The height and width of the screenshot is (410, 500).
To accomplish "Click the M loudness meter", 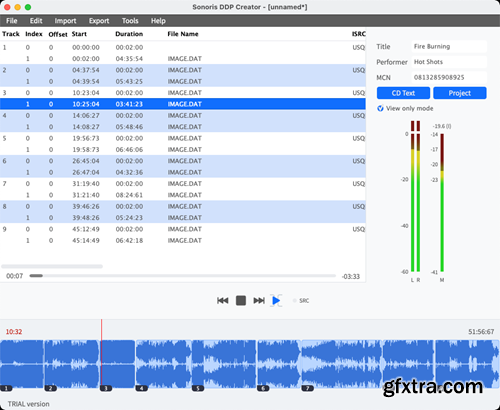I will click(442, 203).
